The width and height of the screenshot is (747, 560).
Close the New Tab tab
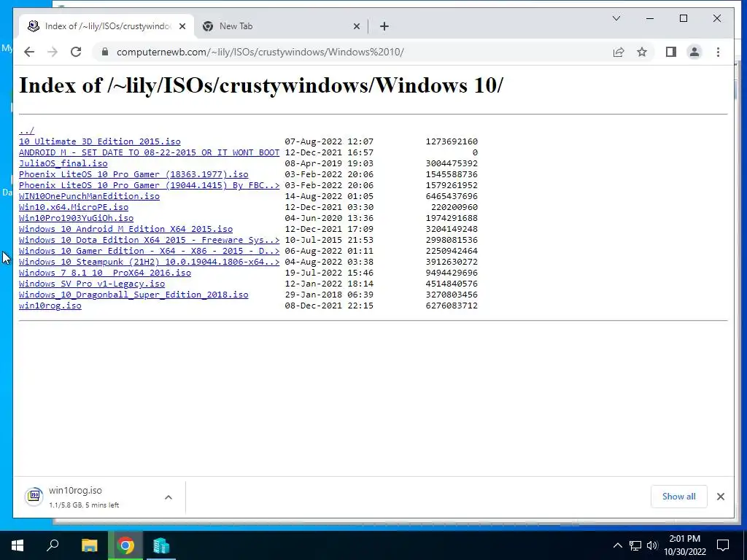[x=356, y=26]
